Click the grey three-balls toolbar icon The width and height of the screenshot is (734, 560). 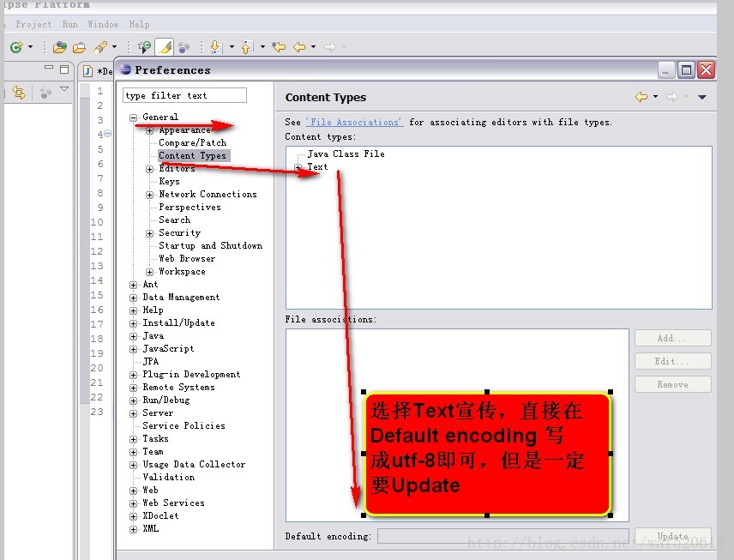point(184,47)
